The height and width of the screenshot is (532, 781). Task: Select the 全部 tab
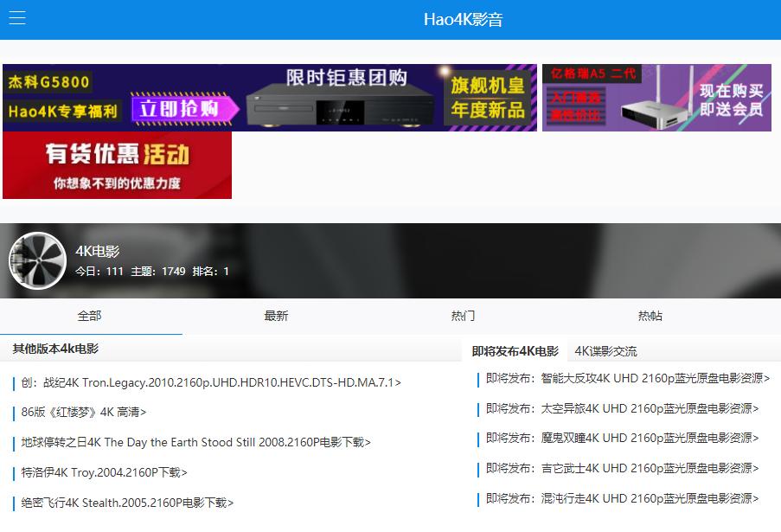[90, 316]
